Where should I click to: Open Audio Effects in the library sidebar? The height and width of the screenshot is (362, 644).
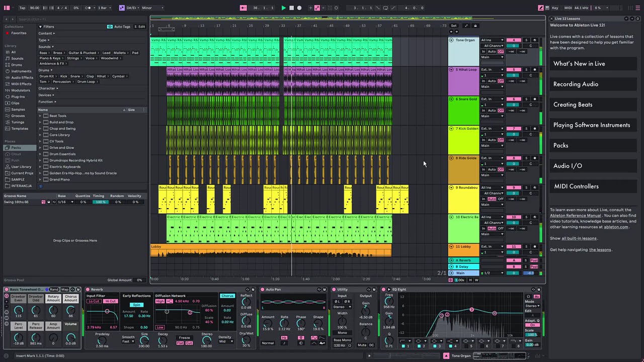[22, 77]
